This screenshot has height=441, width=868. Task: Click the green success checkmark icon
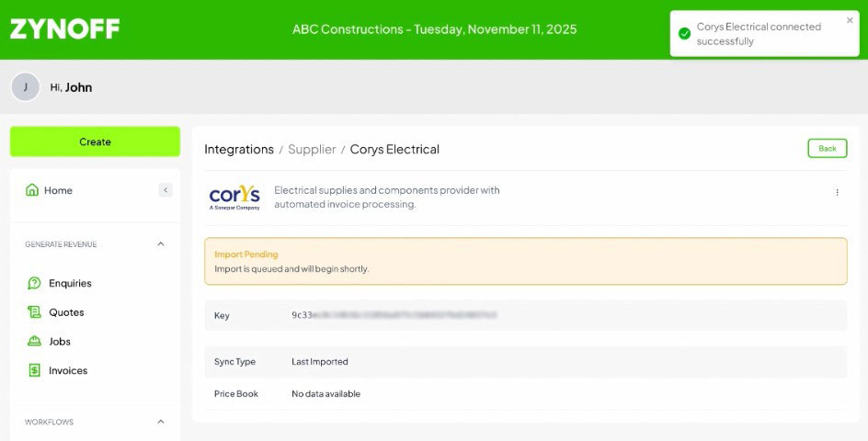point(685,34)
